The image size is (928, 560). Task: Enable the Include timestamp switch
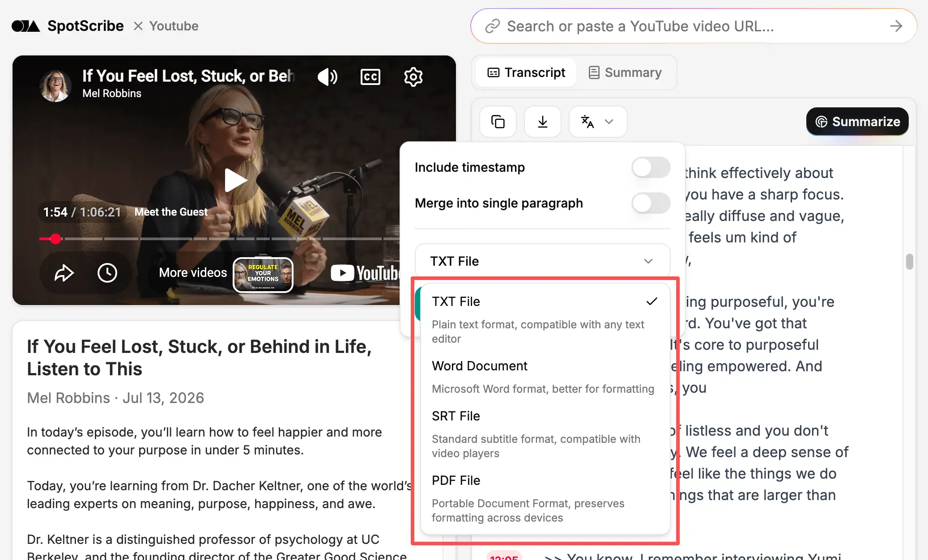651,168
